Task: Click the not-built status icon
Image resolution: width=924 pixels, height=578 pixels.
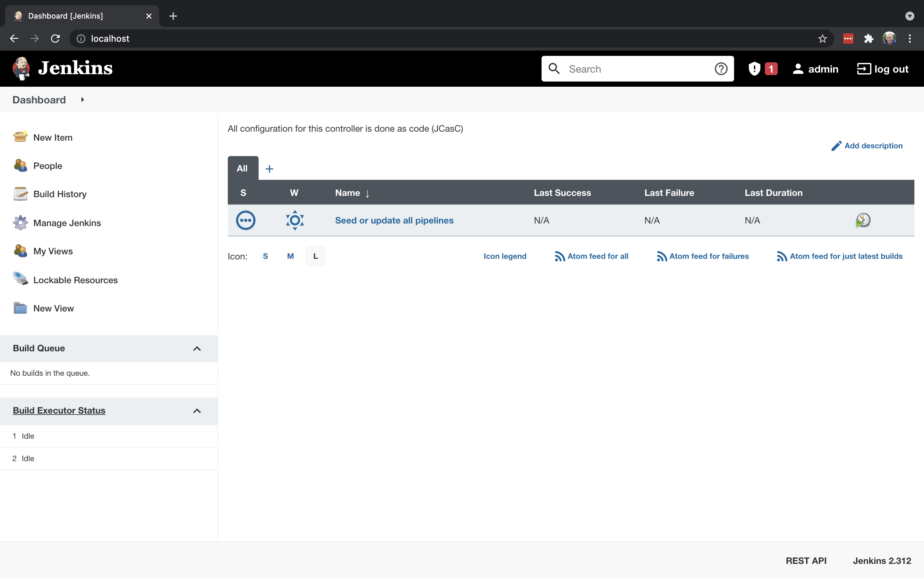Action: click(x=245, y=220)
